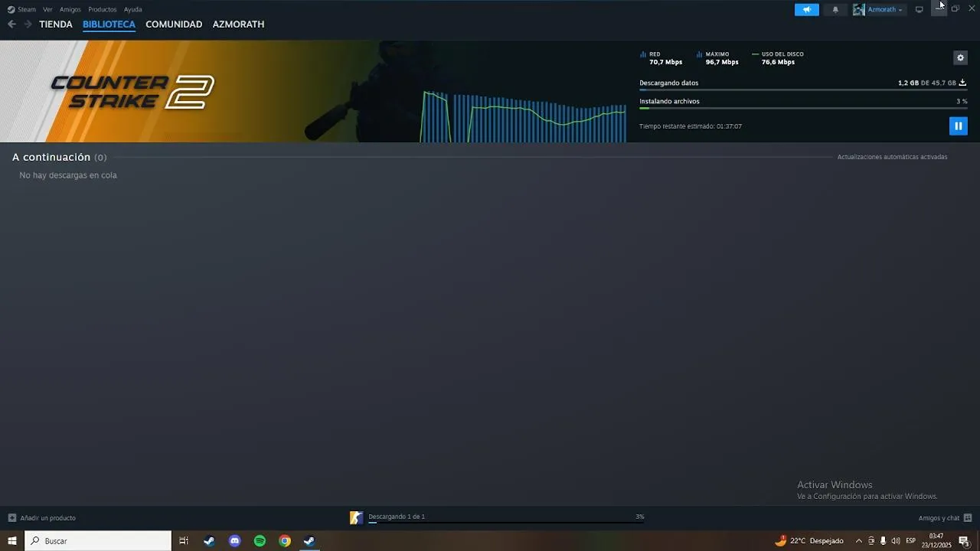Image resolution: width=980 pixels, height=551 pixels.
Task: Click the Buscar taskbar search box
Action: pyautogui.click(x=98, y=541)
